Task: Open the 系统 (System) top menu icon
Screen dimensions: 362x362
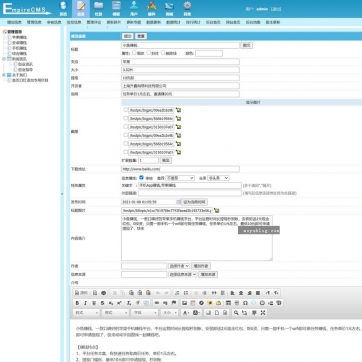Action: [63, 8]
